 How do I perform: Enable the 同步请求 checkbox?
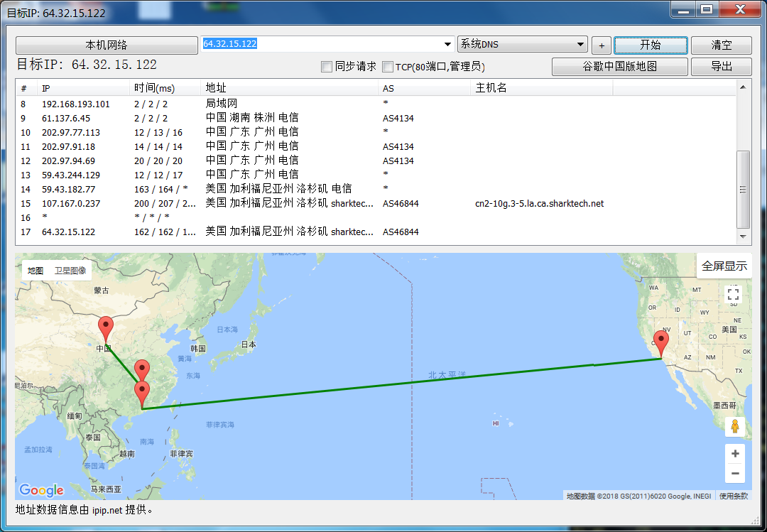pos(327,67)
